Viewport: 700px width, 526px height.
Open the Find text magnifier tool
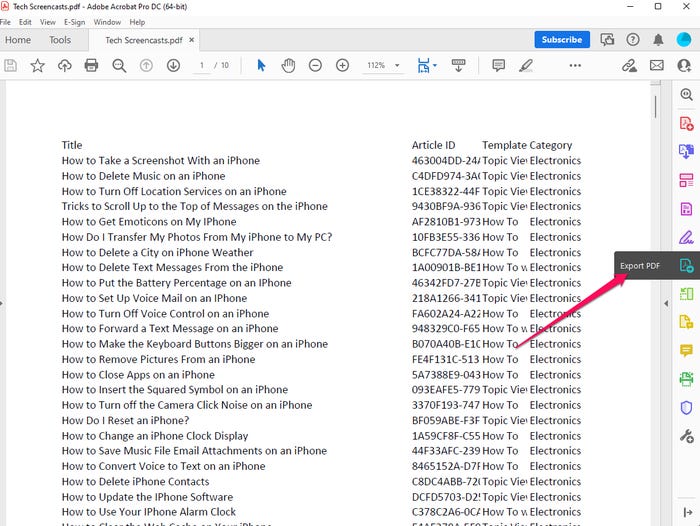click(119, 66)
